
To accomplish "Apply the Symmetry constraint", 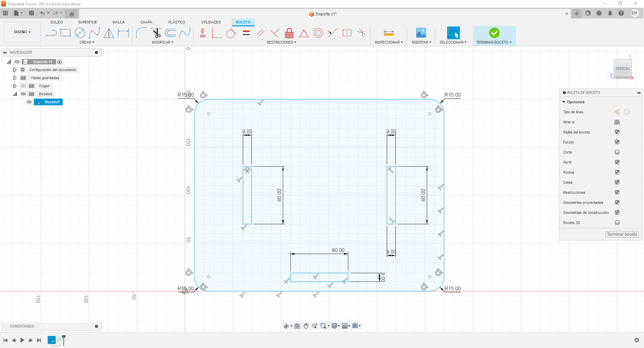I will pos(347,33).
